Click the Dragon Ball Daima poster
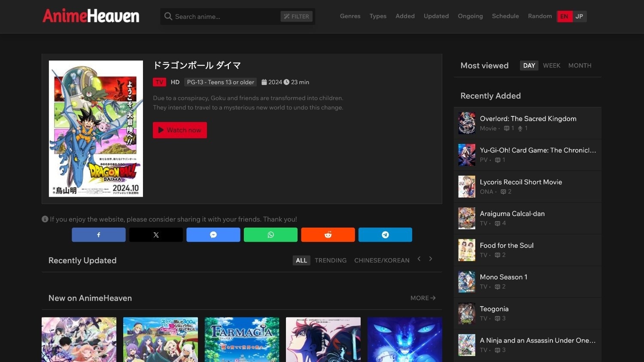 pos(96,129)
